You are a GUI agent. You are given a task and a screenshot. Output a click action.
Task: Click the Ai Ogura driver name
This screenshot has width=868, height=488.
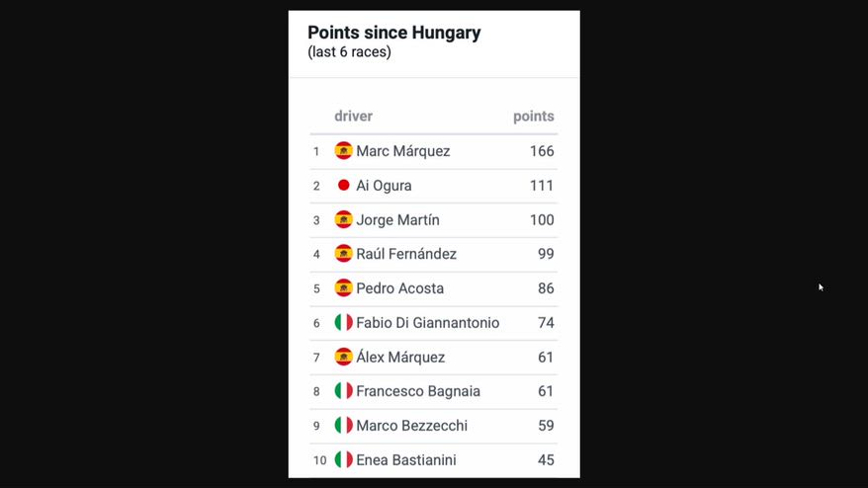384,186
